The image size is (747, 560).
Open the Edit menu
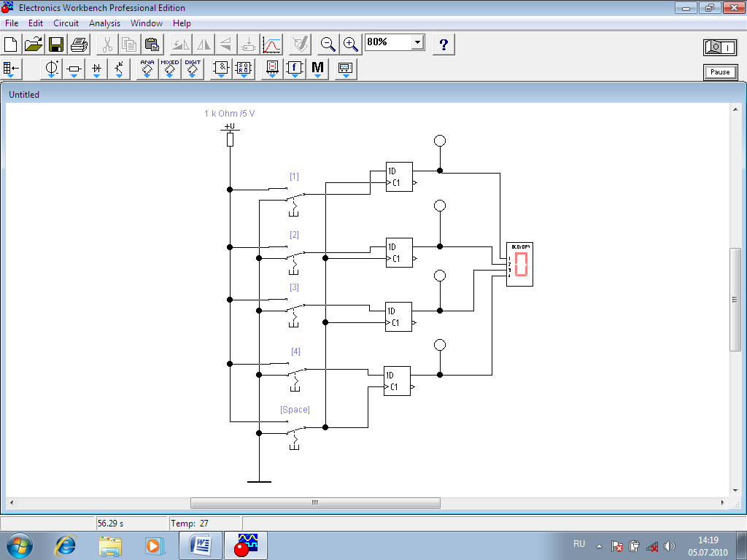pos(36,23)
